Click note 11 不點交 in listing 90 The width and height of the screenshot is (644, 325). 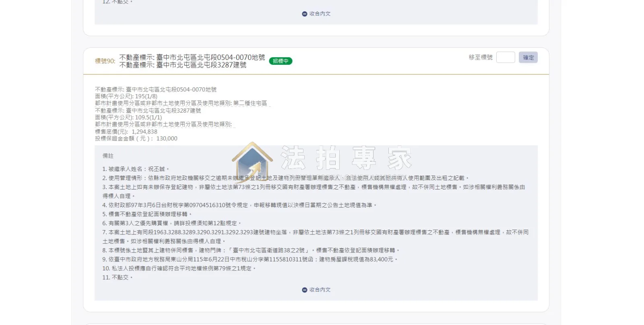pos(118,278)
